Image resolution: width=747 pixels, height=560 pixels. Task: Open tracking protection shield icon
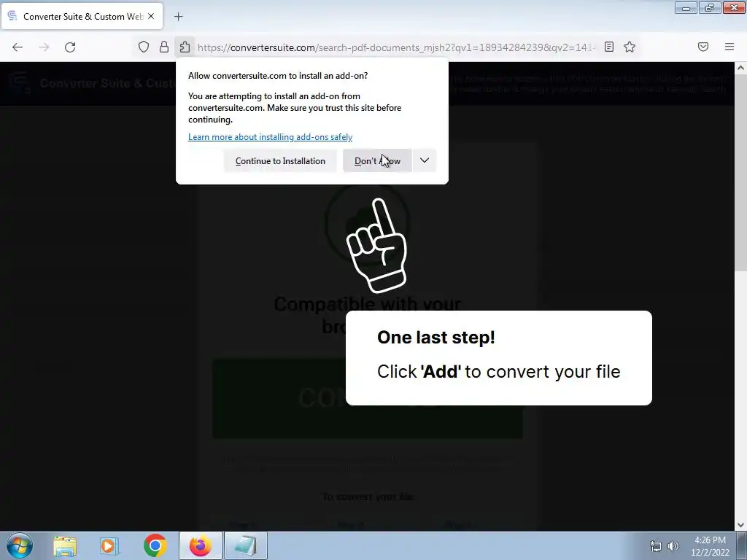[144, 47]
